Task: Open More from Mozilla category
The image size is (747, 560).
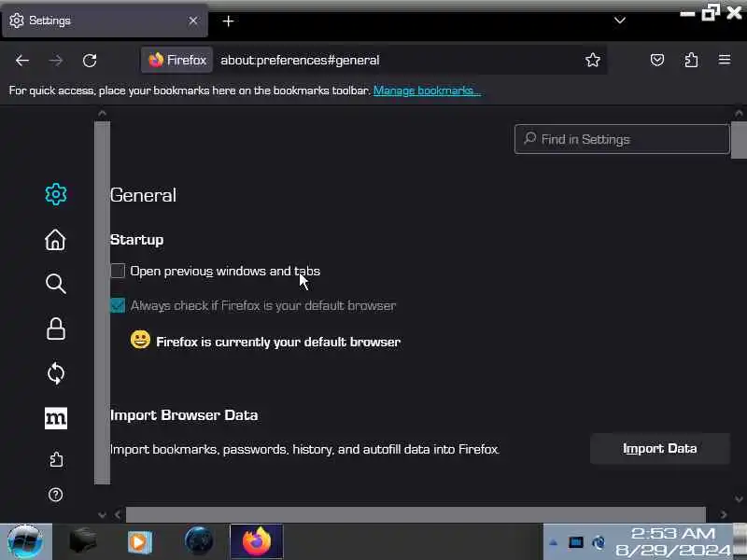Action: coord(56,418)
